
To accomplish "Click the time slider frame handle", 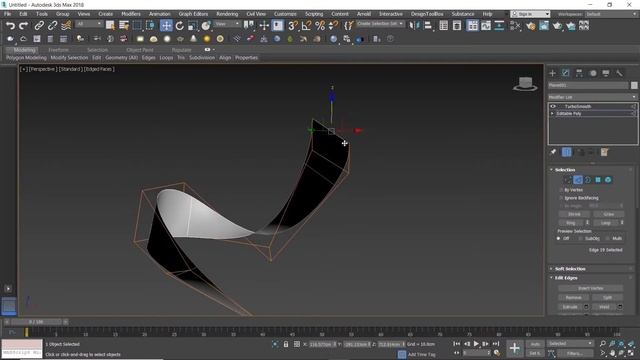I will coord(36,322).
